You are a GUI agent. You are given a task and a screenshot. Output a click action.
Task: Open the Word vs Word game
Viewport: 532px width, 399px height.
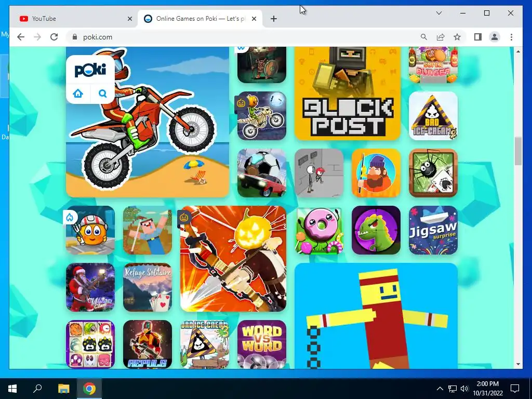[262, 344]
